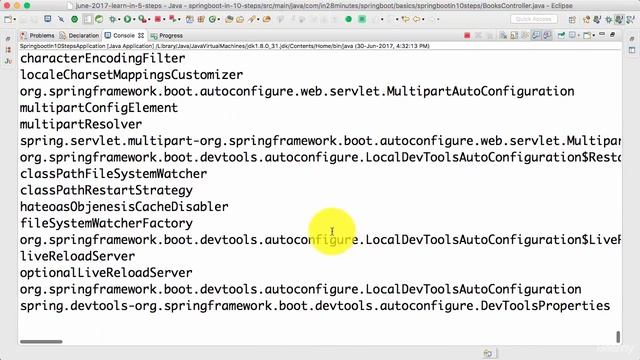Screen dimensions: 640x360
Task: Expand the Debug configurations dropdown
Action: pos(119,19)
